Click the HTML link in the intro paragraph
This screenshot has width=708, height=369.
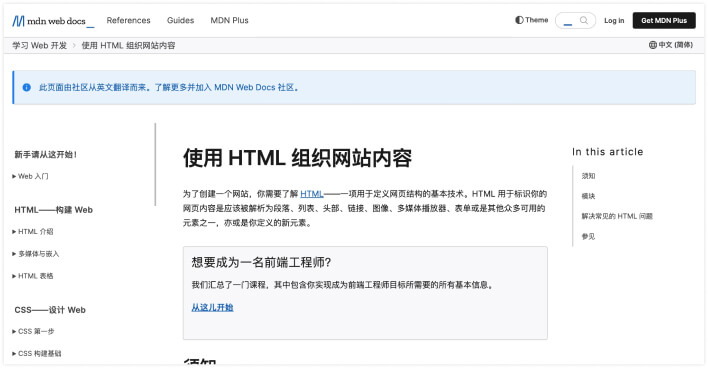(312, 194)
